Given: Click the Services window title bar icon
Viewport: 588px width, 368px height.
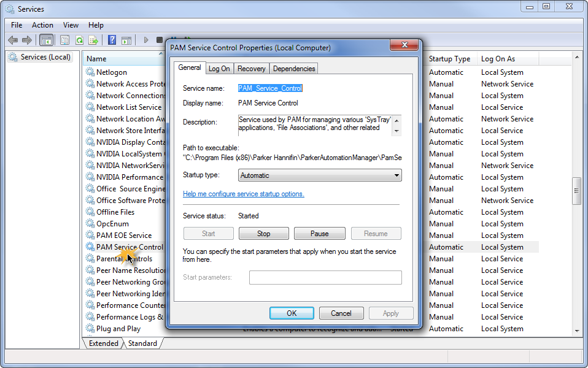Looking at the screenshot, I should [x=10, y=9].
